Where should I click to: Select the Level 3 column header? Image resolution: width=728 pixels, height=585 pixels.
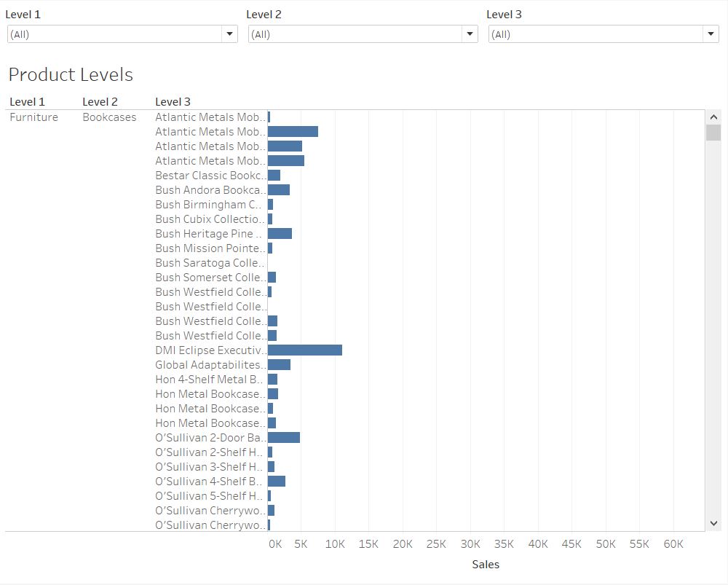coord(173,102)
